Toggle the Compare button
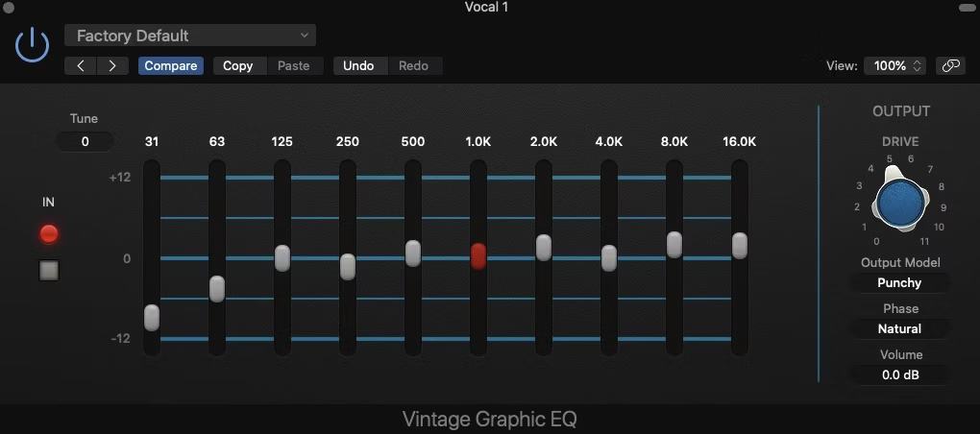 [x=171, y=66]
